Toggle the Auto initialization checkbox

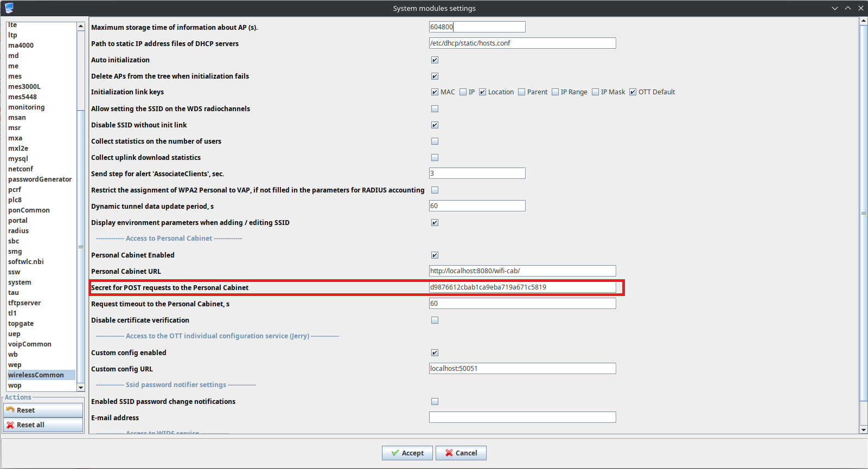coord(435,60)
